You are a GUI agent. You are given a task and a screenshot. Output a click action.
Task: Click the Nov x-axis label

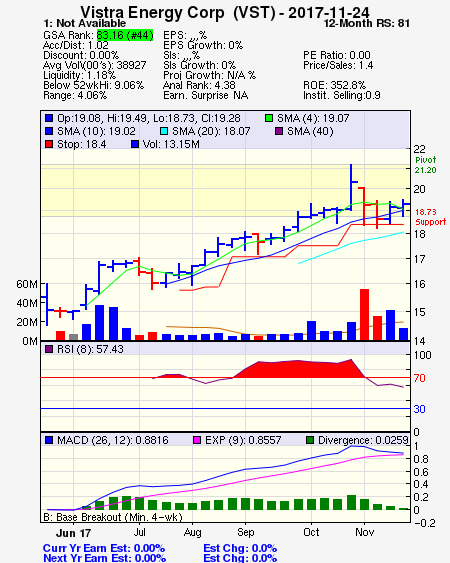click(365, 532)
